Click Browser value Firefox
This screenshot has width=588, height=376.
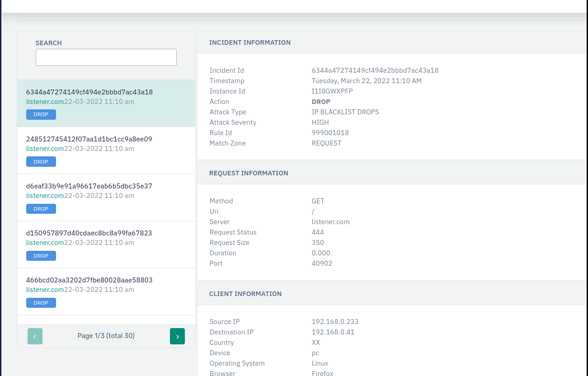point(322,373)
